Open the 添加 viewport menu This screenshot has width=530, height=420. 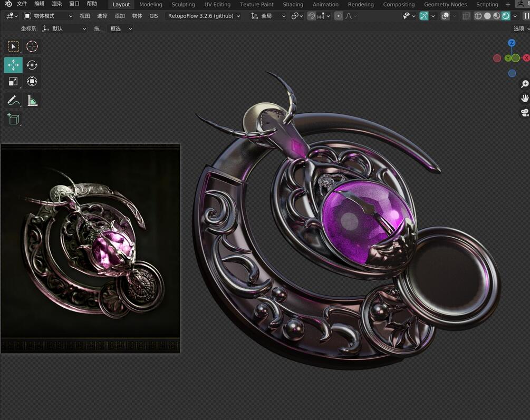click(x=120, y=16)
